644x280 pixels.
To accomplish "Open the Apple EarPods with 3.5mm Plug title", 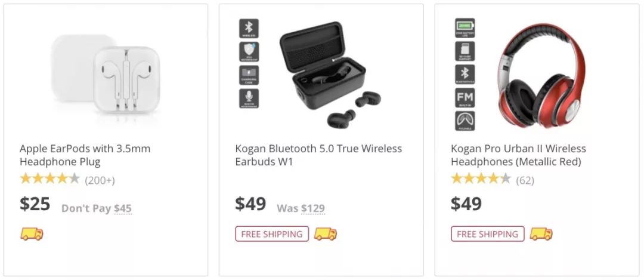I will (85, 155).
